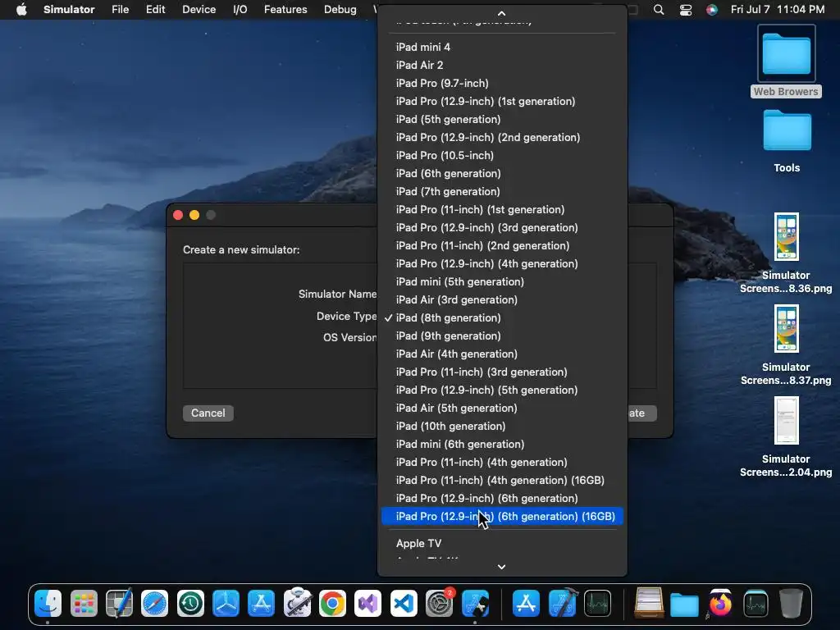
Task: Select iPad (9th generation)
Action: (502, 336)
